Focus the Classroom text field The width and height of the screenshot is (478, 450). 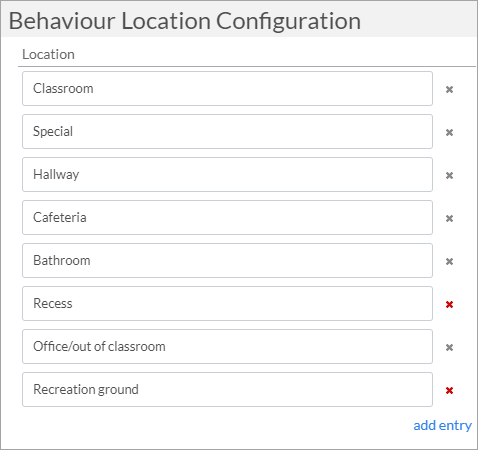point(227,89)
